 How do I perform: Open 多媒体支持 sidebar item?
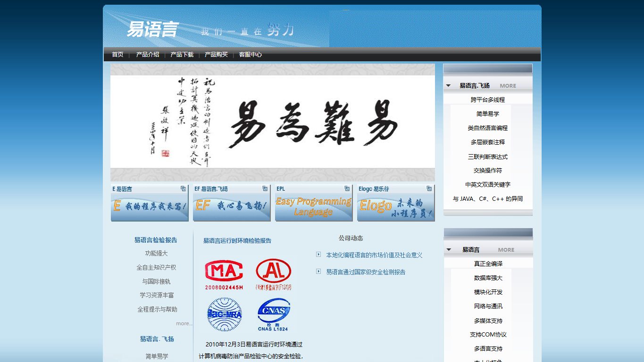pos(488,321)
